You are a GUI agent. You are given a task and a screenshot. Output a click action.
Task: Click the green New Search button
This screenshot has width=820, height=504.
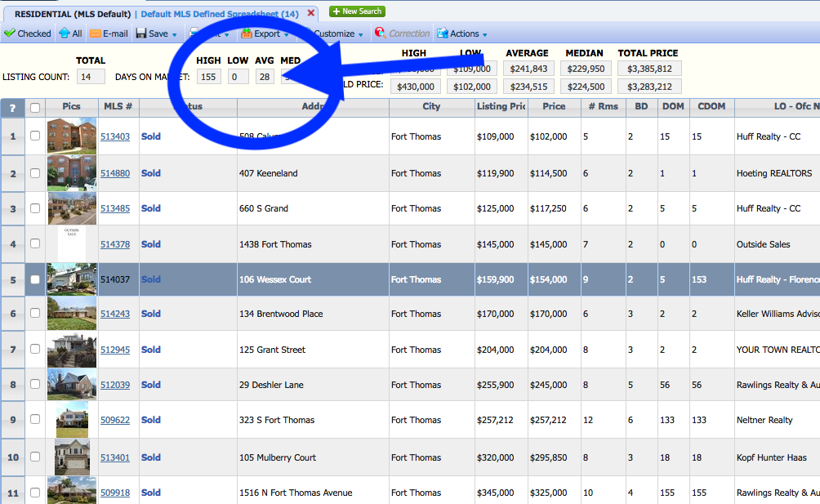coord(357,11)
